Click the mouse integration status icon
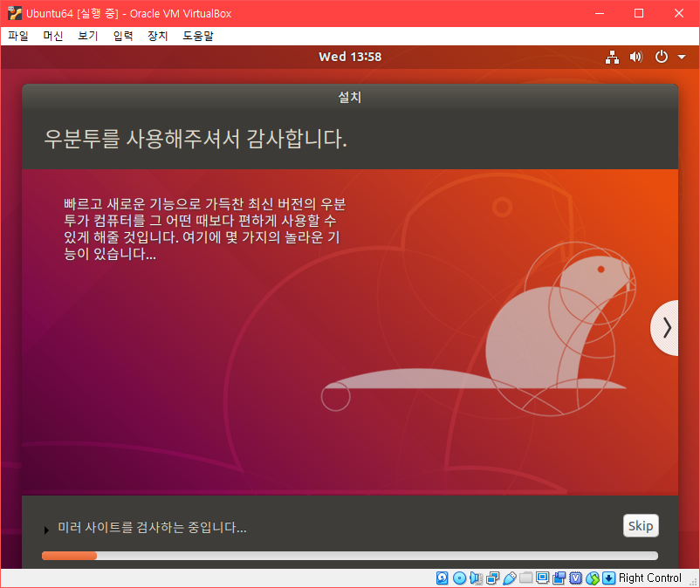Image resolution: width=700 pixels, height=588 pixels. (x=593, y=578)
